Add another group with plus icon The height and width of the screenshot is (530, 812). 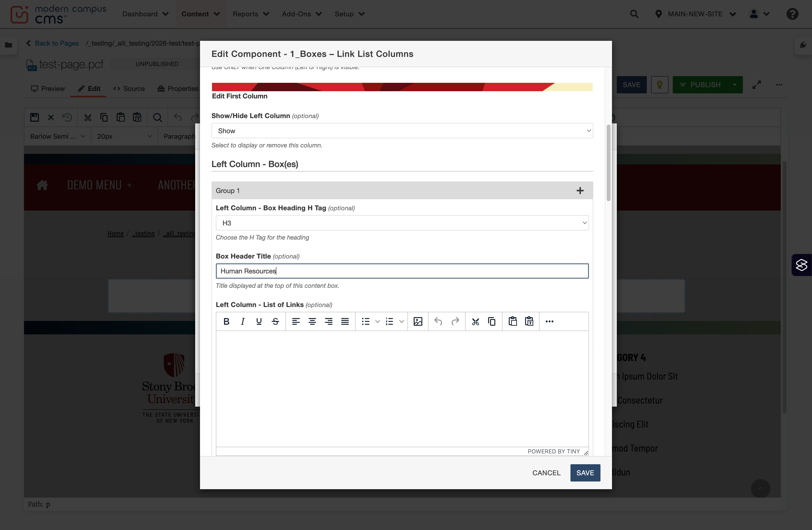(x=580, y=191)
